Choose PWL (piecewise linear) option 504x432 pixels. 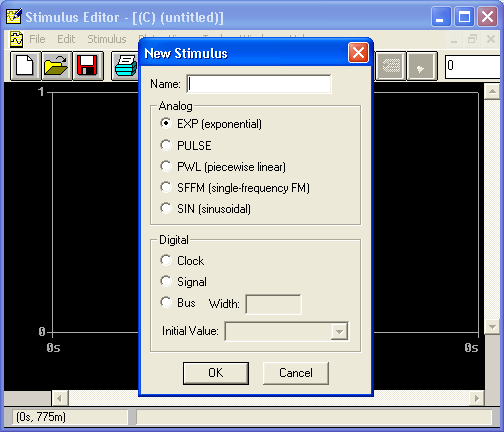pyautogui.click(x=166, y=166)
